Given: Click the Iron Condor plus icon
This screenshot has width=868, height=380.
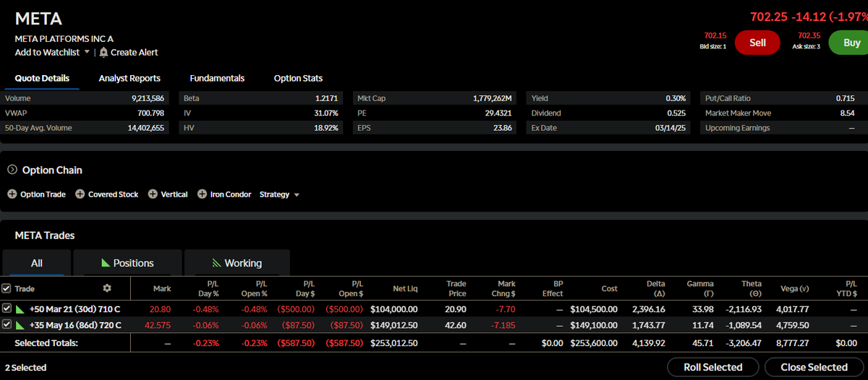Looking at the screenshot, I should point(202,194).
